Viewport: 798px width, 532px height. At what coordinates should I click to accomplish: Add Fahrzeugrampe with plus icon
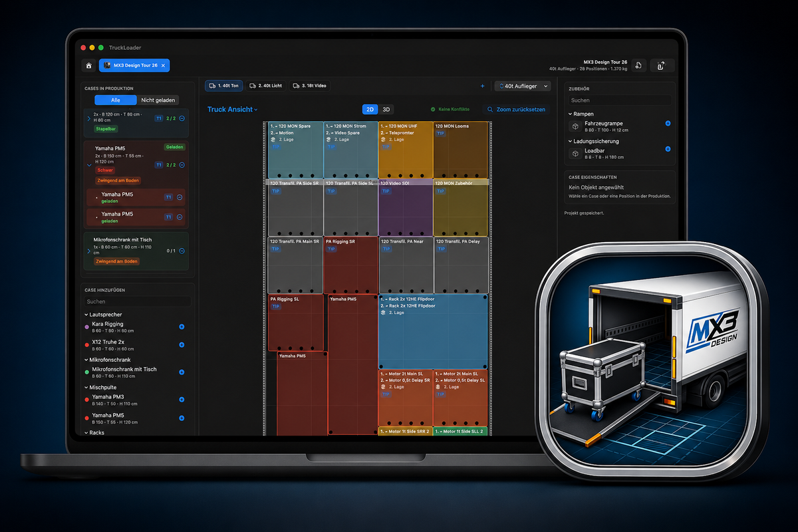pyautogui.click(x=668, y=124)
